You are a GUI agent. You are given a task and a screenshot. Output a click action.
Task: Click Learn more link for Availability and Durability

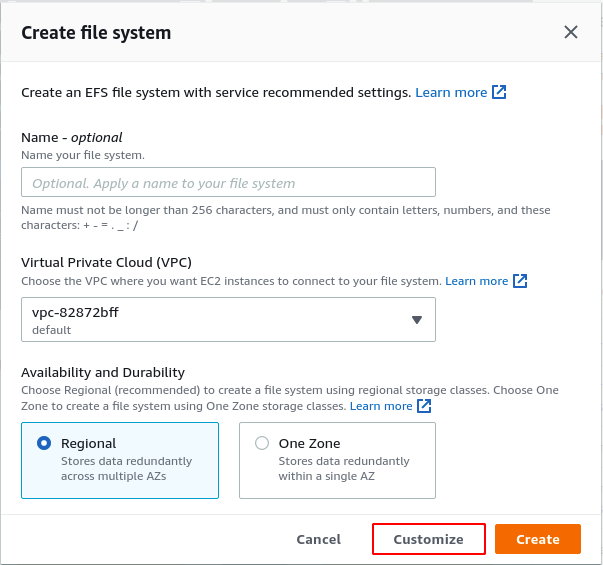(x=381, y=406)
